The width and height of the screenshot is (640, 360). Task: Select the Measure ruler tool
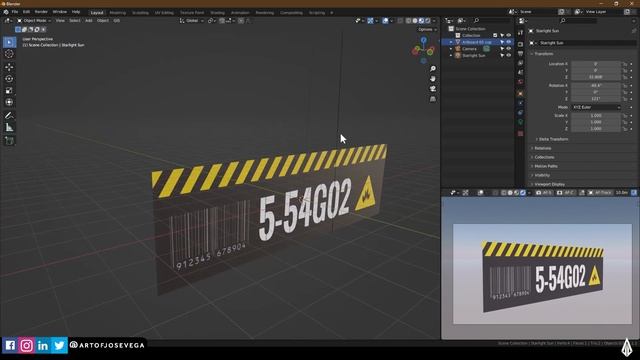9,128
